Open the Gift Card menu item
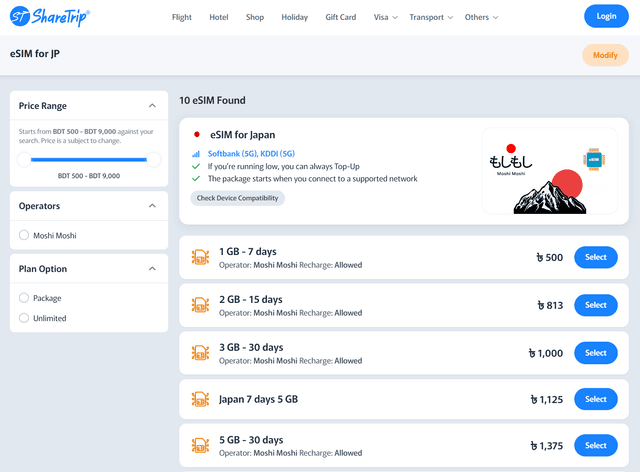Image resolution: width=640 pixels, height=472 pixels. (x=340, y=17)
